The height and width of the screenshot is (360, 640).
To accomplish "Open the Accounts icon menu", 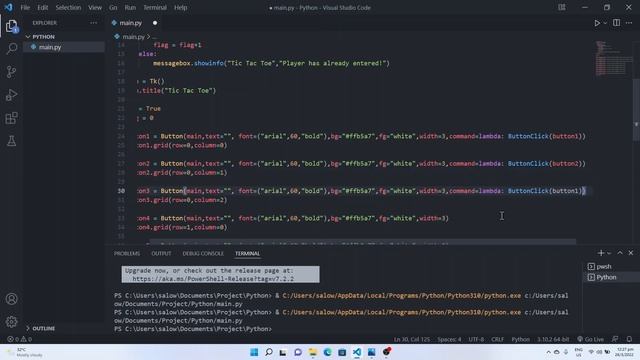I will (11, 299).
